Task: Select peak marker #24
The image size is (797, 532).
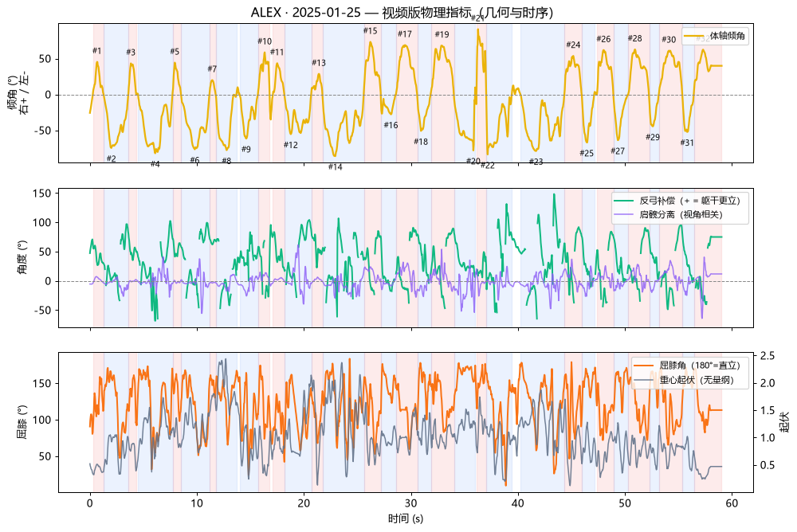Action: pos(573,45)
